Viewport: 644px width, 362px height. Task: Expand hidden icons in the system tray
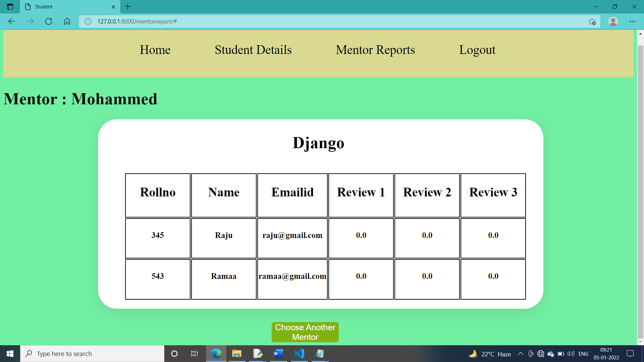pos(521,353)
